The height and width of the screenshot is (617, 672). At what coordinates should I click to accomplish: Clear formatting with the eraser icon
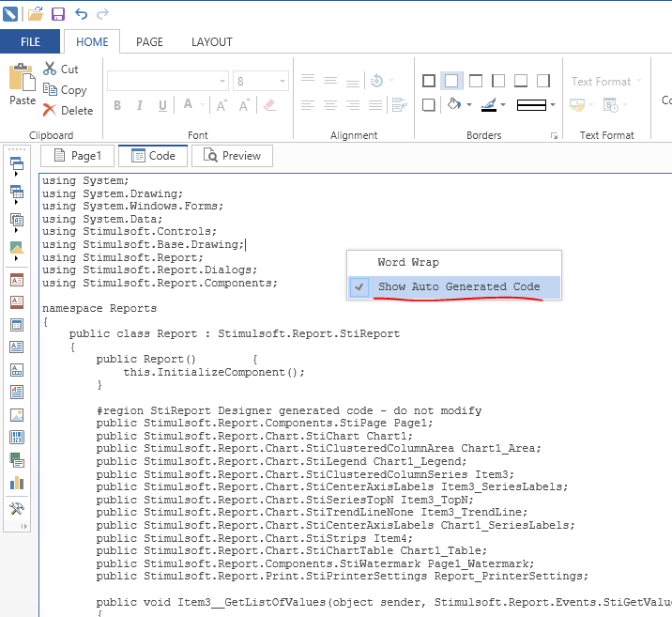click(x=269, y=104)
